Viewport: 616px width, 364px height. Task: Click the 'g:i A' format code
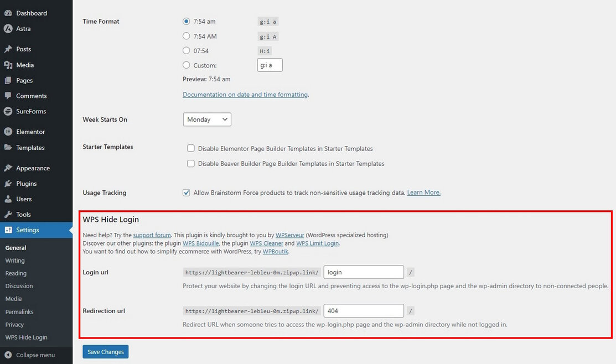(x=268, y=37)
